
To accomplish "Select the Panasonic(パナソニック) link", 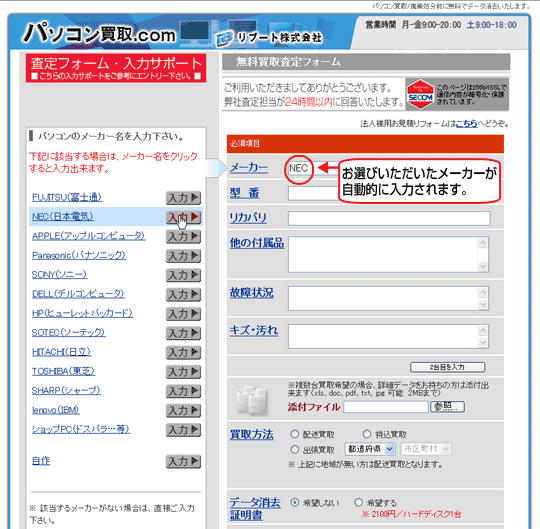I will [79, 255].
